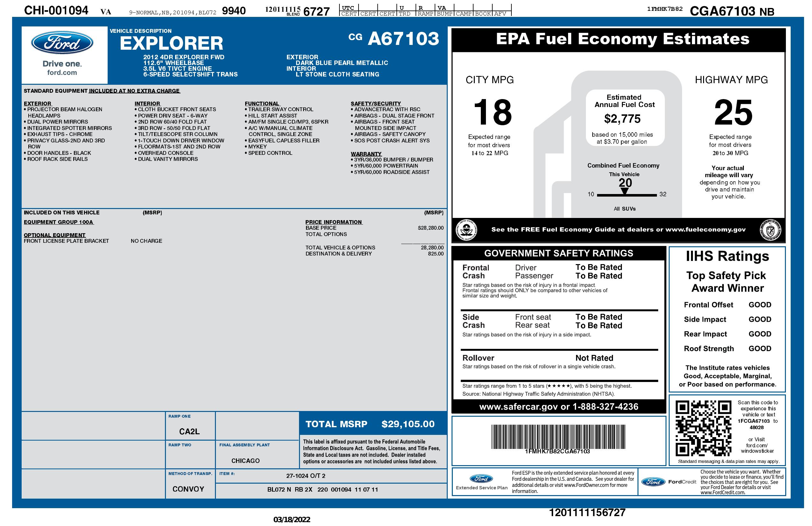
Task: Click the VIN barcode image
Action: [x=558, y=436]
